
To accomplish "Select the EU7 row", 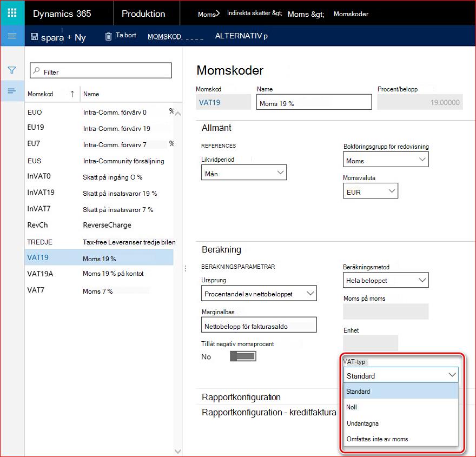I will [x=100, y=144].
